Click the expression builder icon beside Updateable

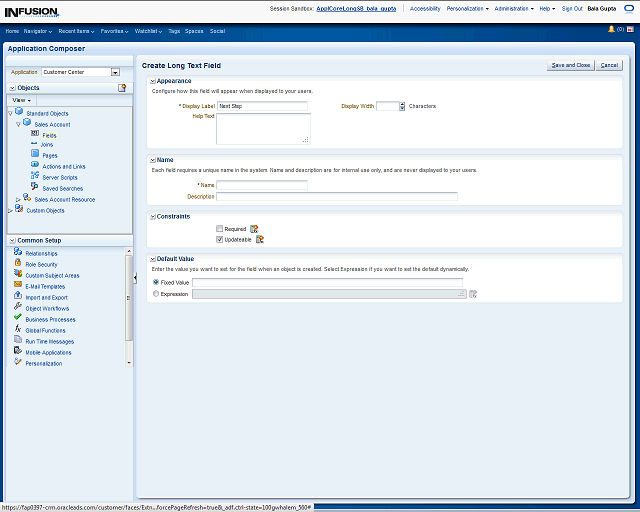(260, 239)
